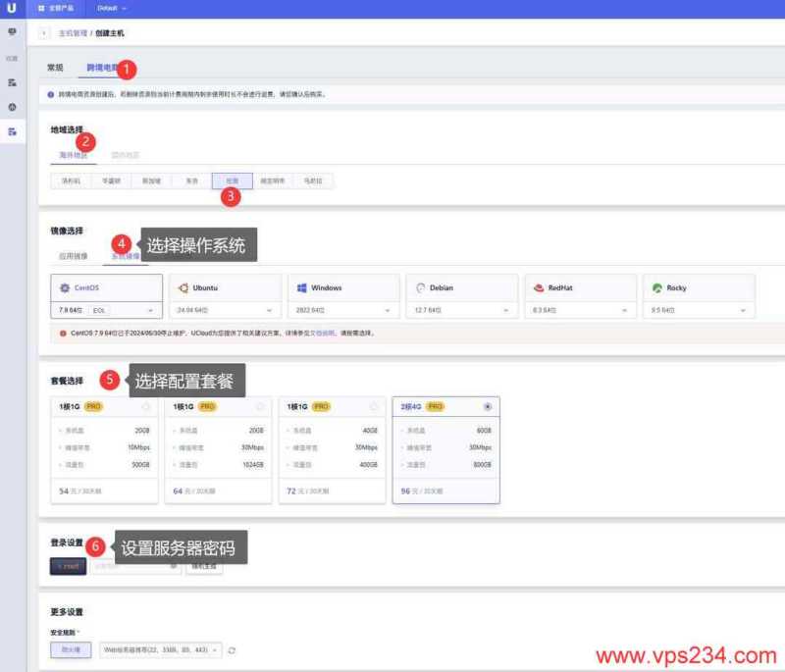The image size is (785, 672).
Task: Click the refresh icon beside the firewall dropdown
Action: (232, 649)
